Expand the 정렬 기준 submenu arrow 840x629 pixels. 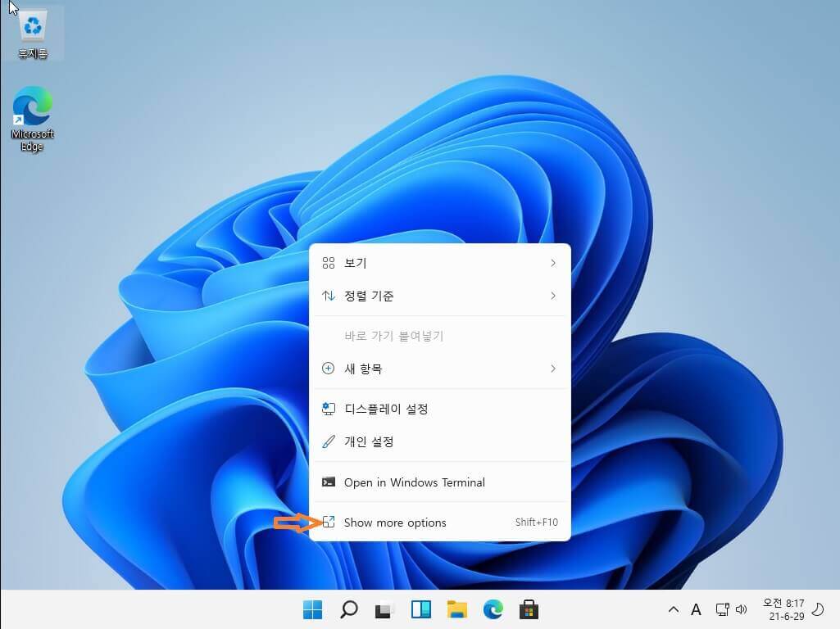click(553, 296)
